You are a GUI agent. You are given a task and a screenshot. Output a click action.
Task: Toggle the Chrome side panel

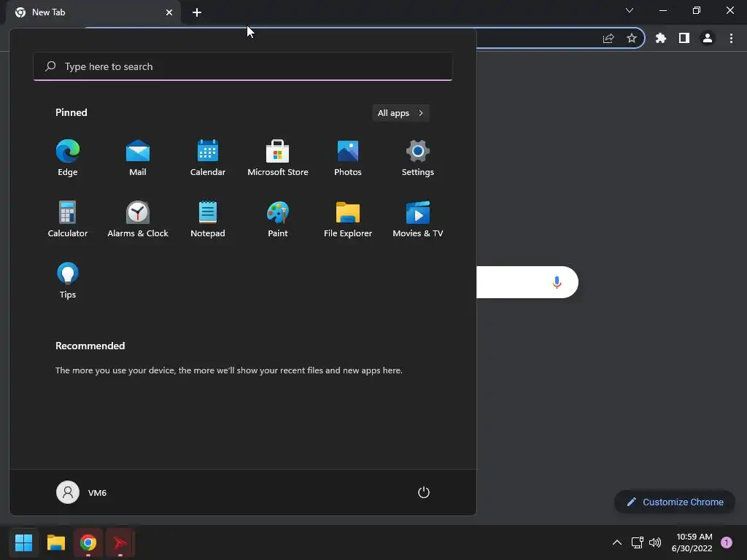click(684, 38)
